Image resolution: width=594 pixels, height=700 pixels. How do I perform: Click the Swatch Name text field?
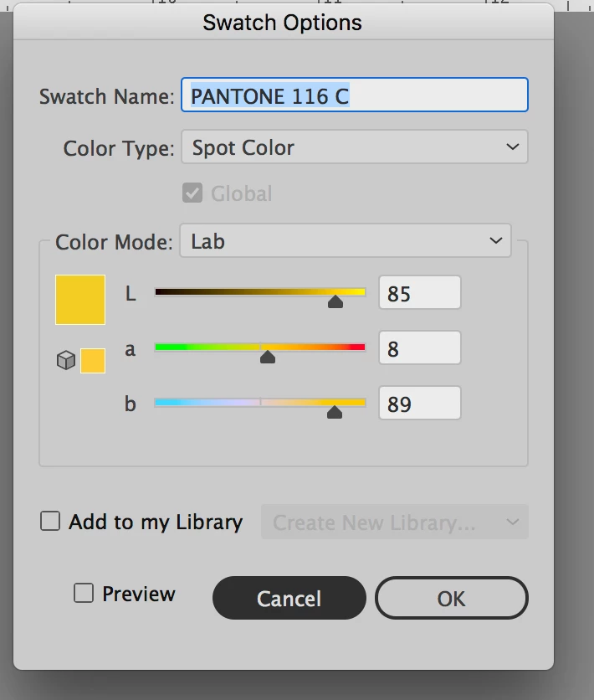[x=354, y=95]
